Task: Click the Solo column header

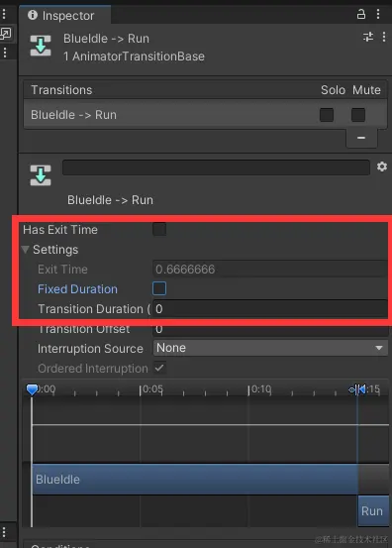Action: click(x=333, y=90)
